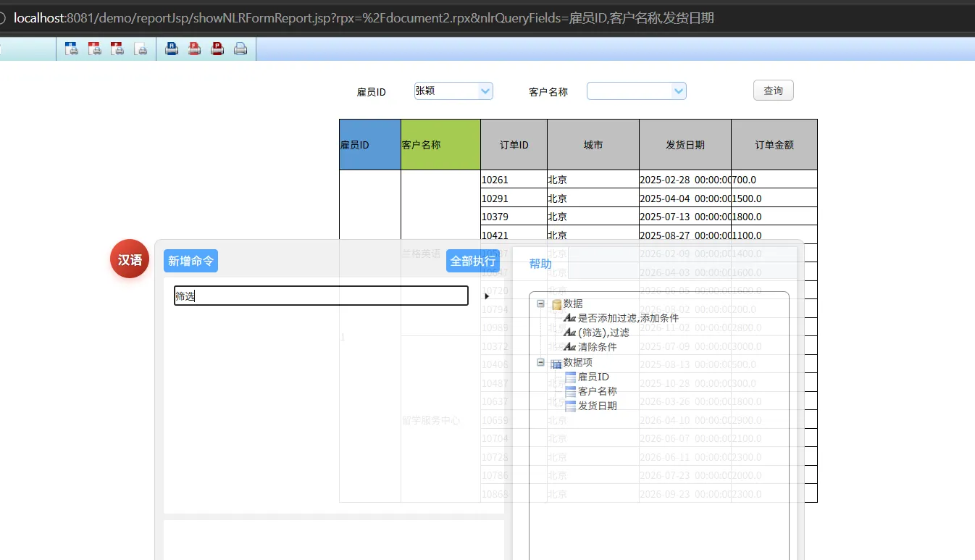Click the dark-red 'P' page print icon
This screenshot has width=975, height=560.
(117, 49)
